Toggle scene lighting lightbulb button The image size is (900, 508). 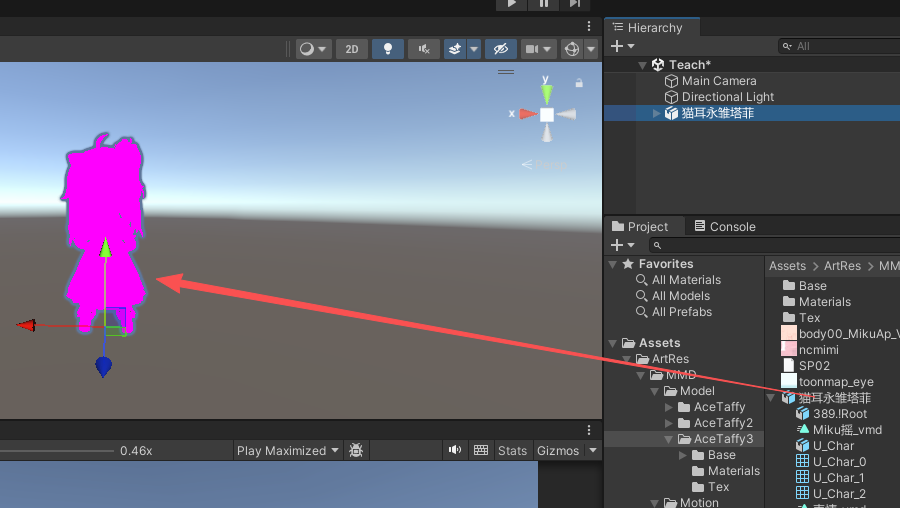[388, 49]
